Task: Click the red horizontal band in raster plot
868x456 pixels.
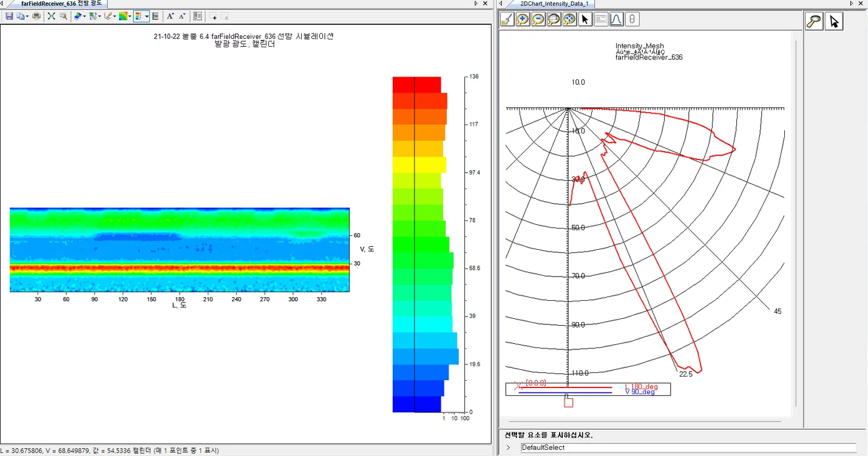Action: (x=180, y=267)
